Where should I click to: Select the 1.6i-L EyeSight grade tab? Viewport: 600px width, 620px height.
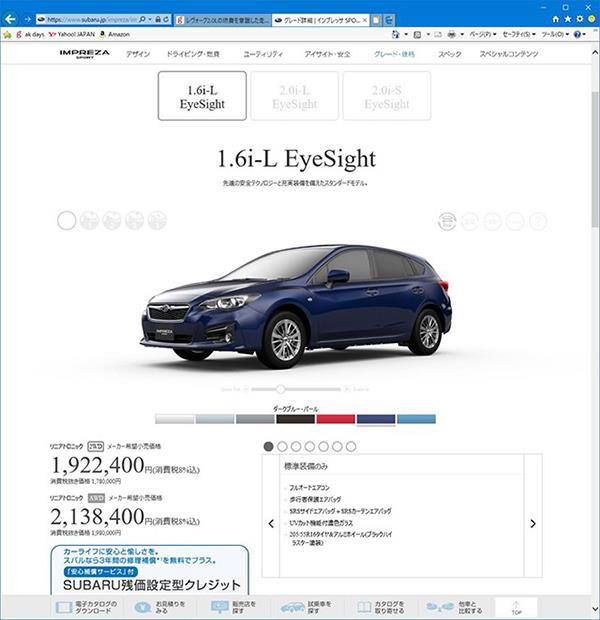click(x=202, y=96)
